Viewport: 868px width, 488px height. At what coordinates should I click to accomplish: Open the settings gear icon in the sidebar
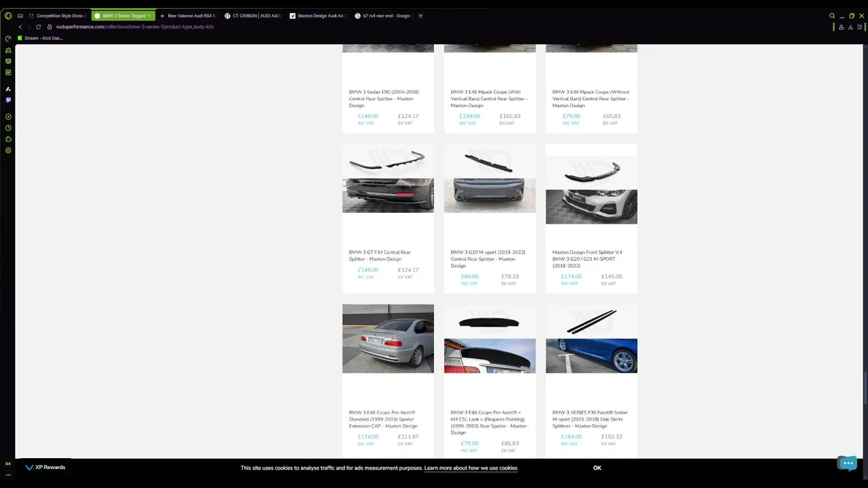(x=8, y=150)
